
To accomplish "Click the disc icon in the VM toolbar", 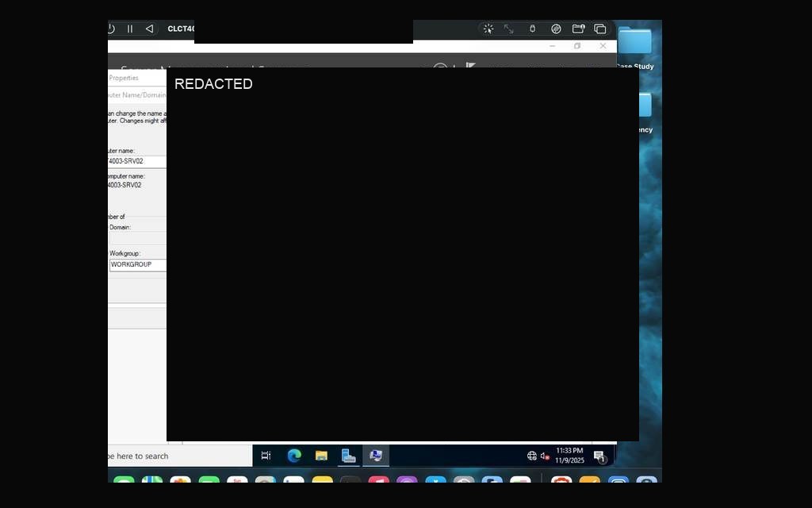I will coord(556,29).
